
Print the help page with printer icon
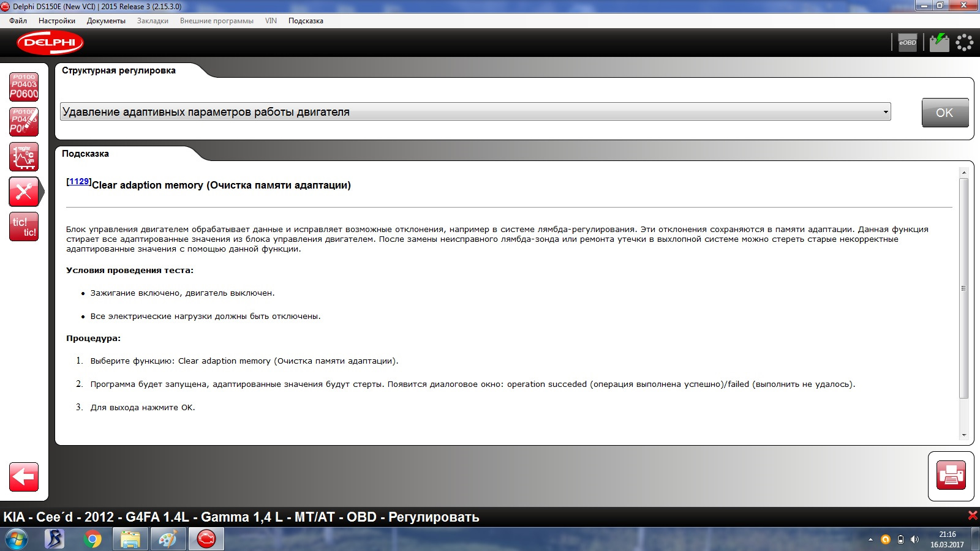coord(951,476)
